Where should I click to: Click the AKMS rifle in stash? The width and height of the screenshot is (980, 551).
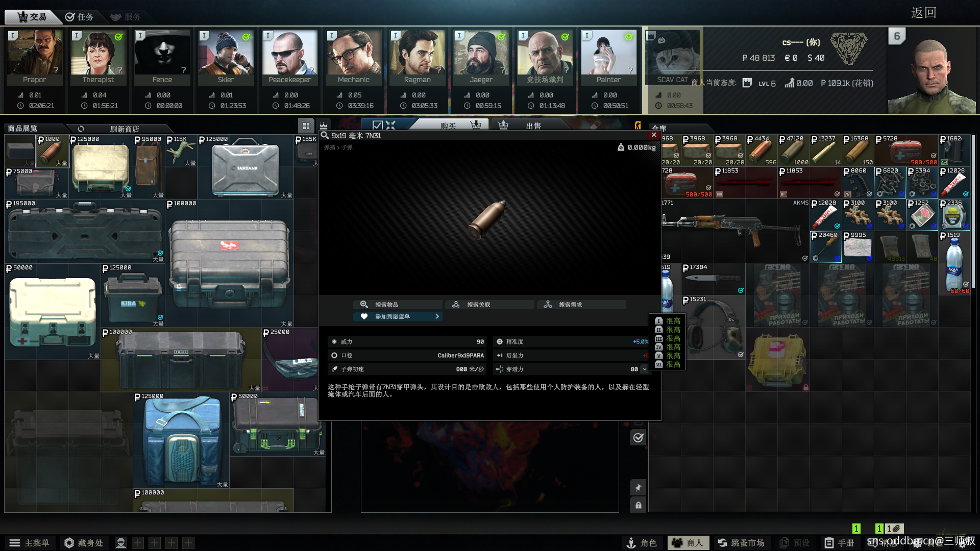point(736,231)
